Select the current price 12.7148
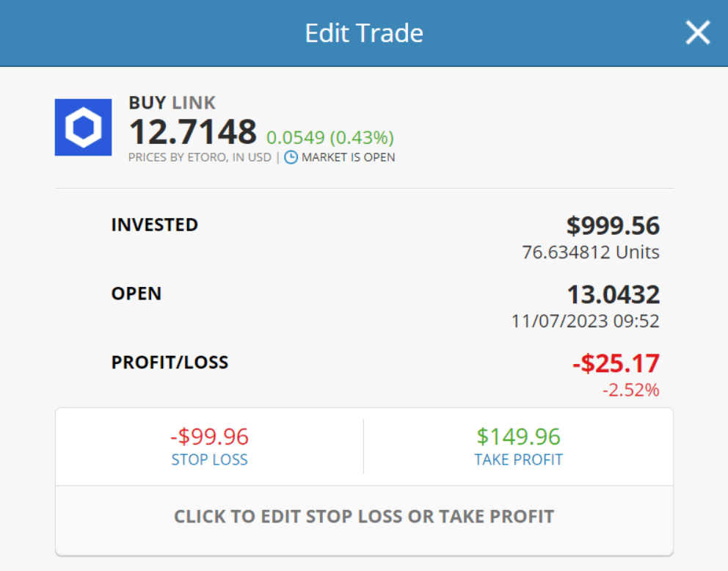The height and width of the screenshot is (571, 728). point(192,131)
